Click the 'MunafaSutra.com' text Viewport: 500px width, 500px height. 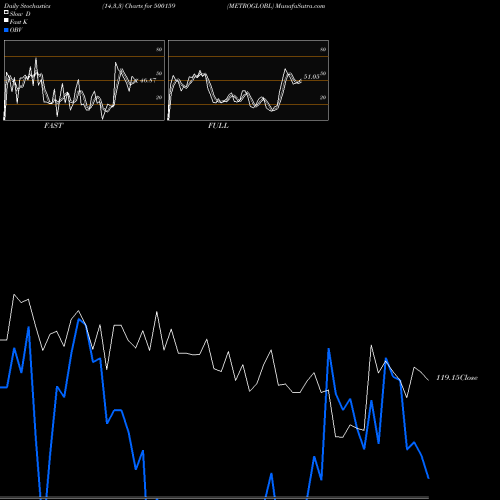300,6
